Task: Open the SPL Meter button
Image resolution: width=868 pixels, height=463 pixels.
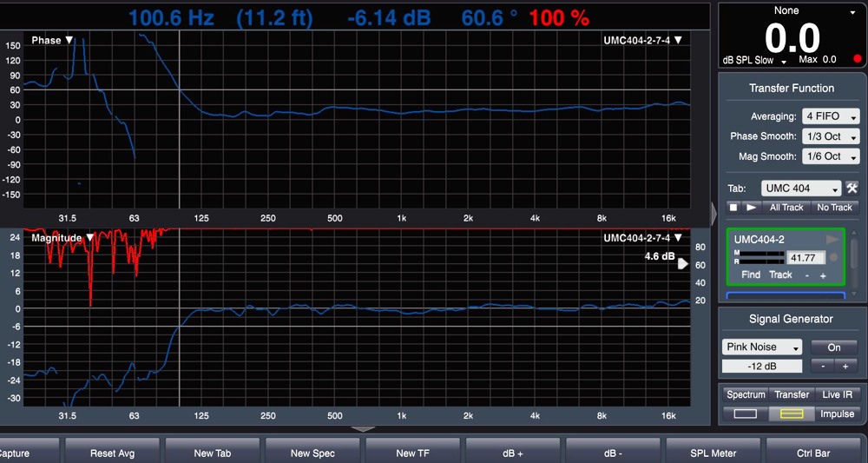Action: point(713,453)
